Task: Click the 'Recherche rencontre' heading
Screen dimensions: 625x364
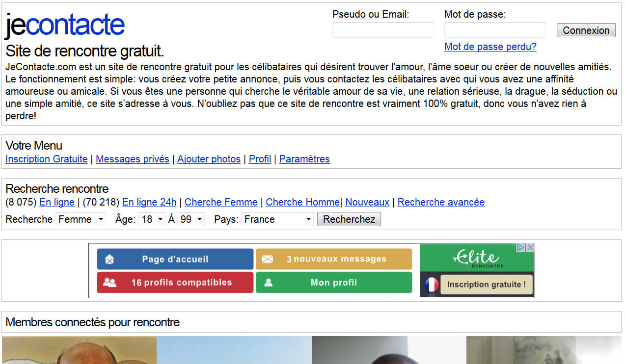Action: 57,189
